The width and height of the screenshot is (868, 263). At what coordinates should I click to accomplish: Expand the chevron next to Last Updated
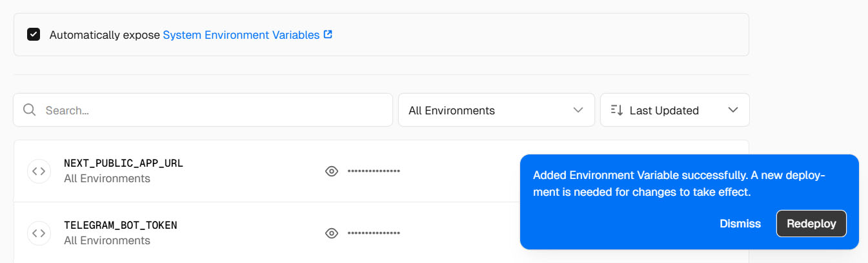click(732, 110)
